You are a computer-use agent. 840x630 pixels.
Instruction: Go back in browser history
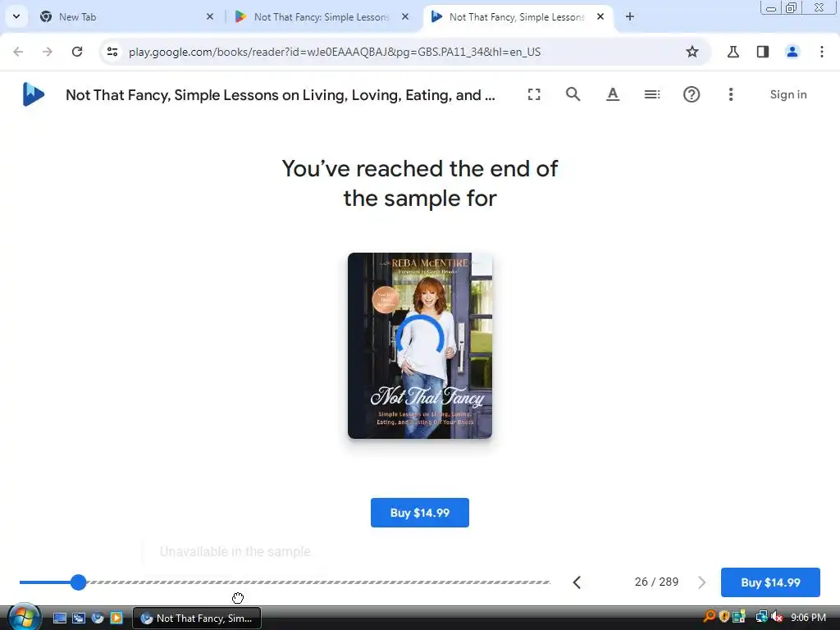(18, 52)
